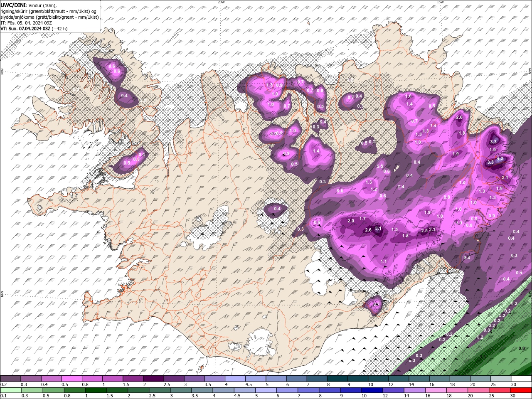532x399 pixels.
Task: Click the '12' label in the upper legend row
Action: (x=391, y=384)
